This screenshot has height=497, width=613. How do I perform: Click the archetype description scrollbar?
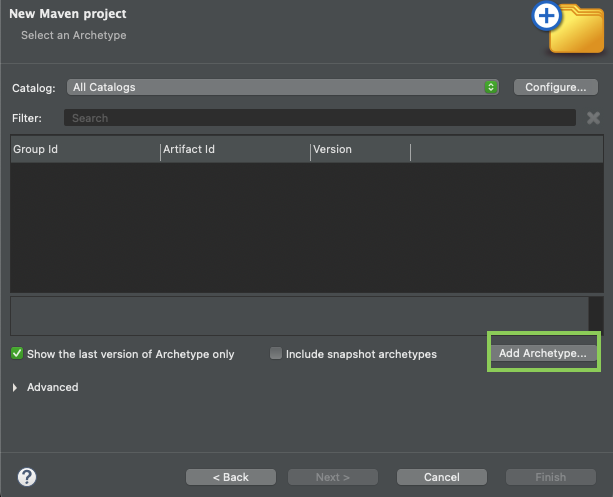tap(596, 316)
